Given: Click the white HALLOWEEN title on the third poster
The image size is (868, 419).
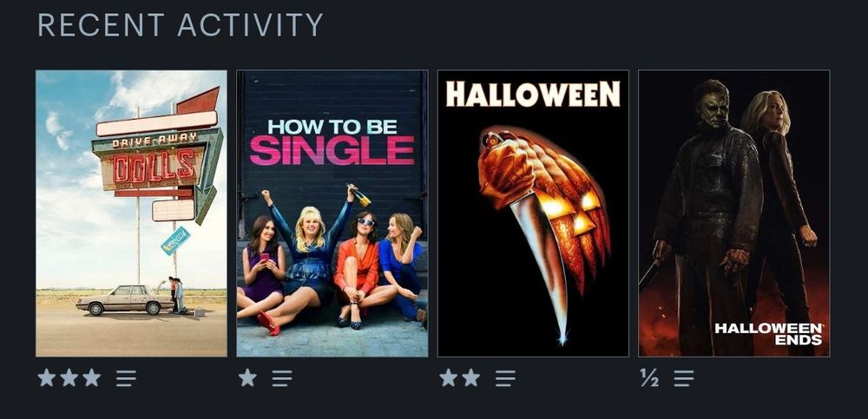Looking at the screenshot, I should coord(533,94).
